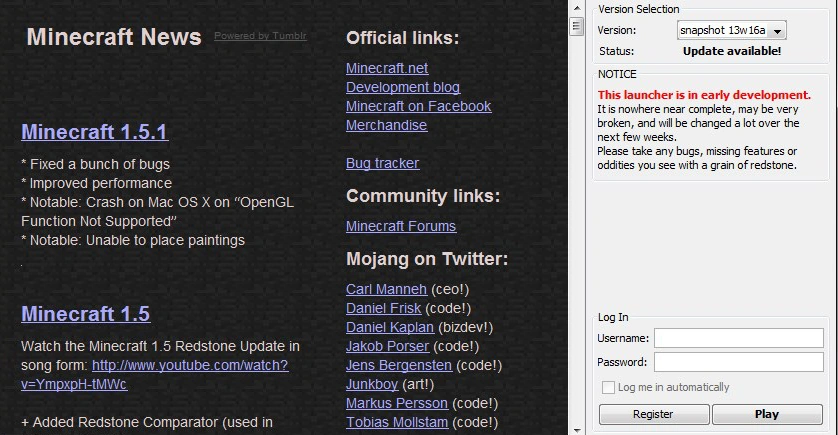This screenshot has height=435, width=838.
Task: Click the '* Fixed a bunch of bugs' line
Action: pyautogui.click(x=96, y=164)
